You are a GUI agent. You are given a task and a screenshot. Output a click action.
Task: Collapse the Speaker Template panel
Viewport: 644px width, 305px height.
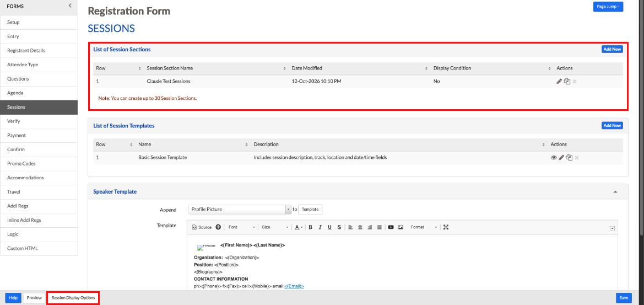(x=615, y=192)
